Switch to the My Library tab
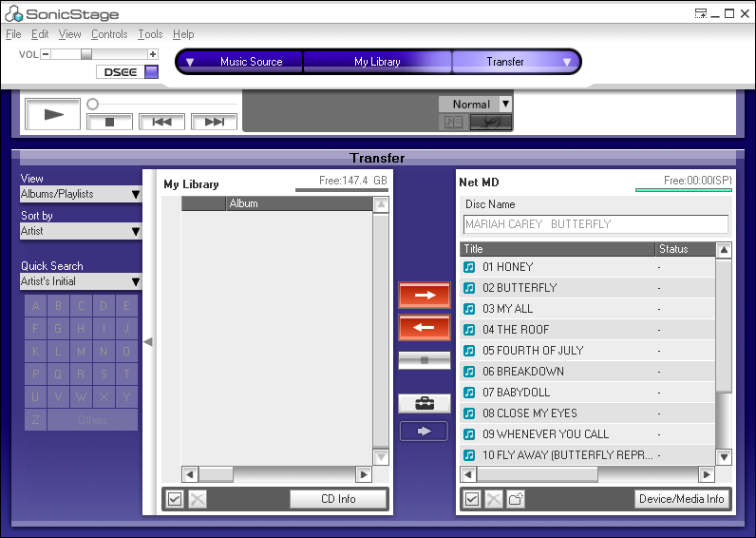Image resolution: width=756 pixels, height=538 pixels. (x=377, y=62)
